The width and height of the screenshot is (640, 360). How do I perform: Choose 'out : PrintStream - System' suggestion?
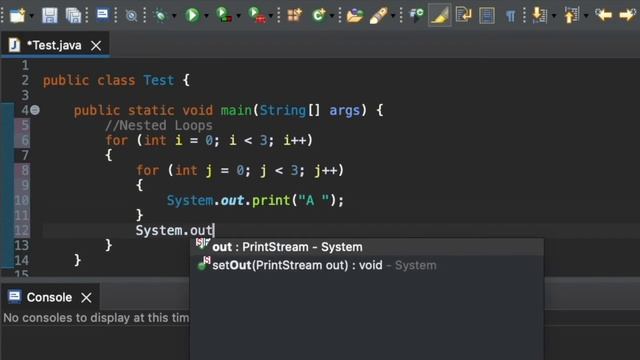[367, 247]
